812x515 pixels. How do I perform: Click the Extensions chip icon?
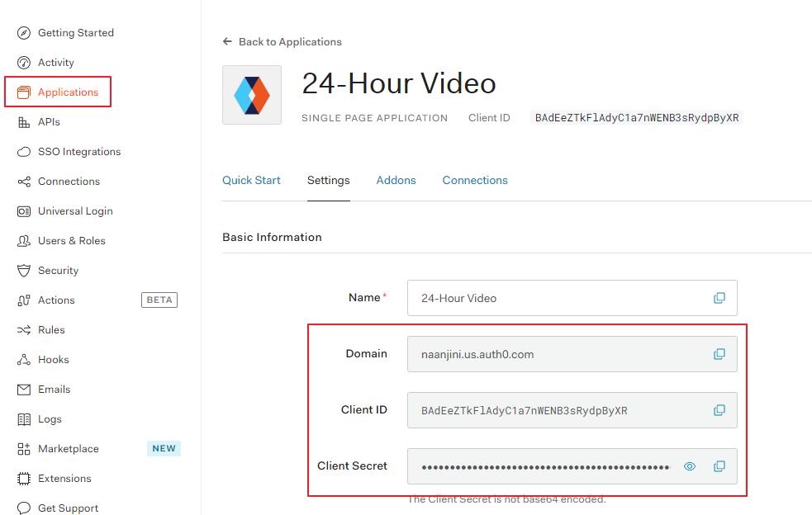click(x=24, y=479)
